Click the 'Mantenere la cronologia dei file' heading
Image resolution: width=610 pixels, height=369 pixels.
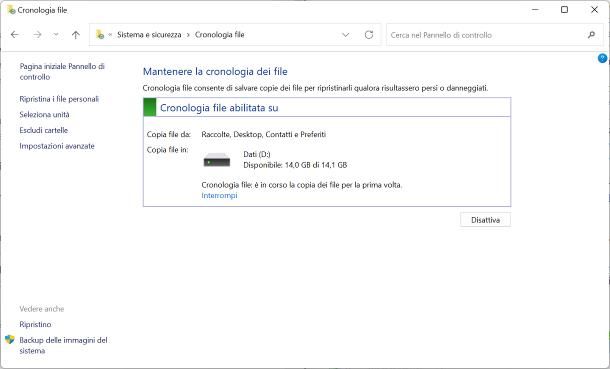tap(215, 72)
